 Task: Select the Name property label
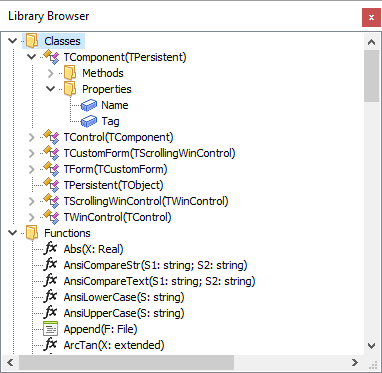click(115, 105)
